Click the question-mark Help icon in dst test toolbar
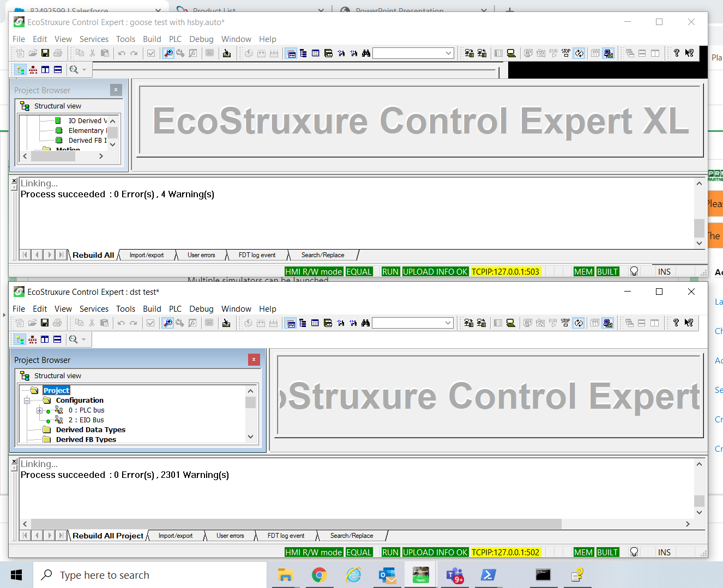 (x=676, y=323)
